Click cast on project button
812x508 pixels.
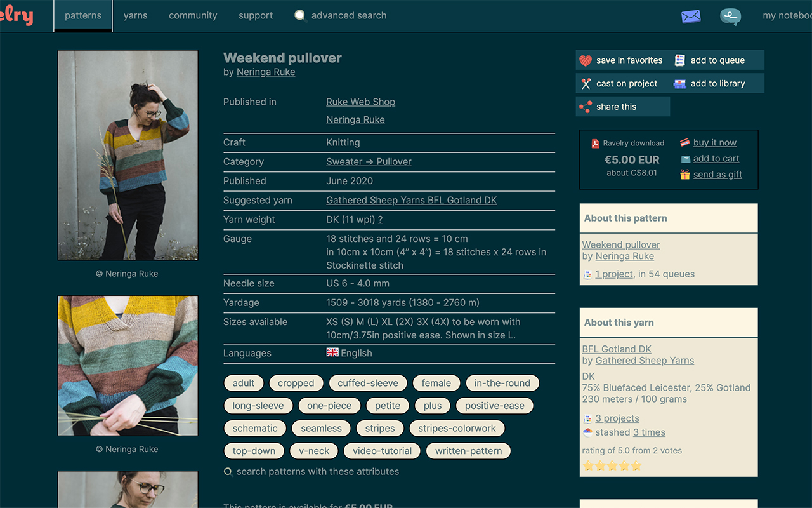[622, 83]
